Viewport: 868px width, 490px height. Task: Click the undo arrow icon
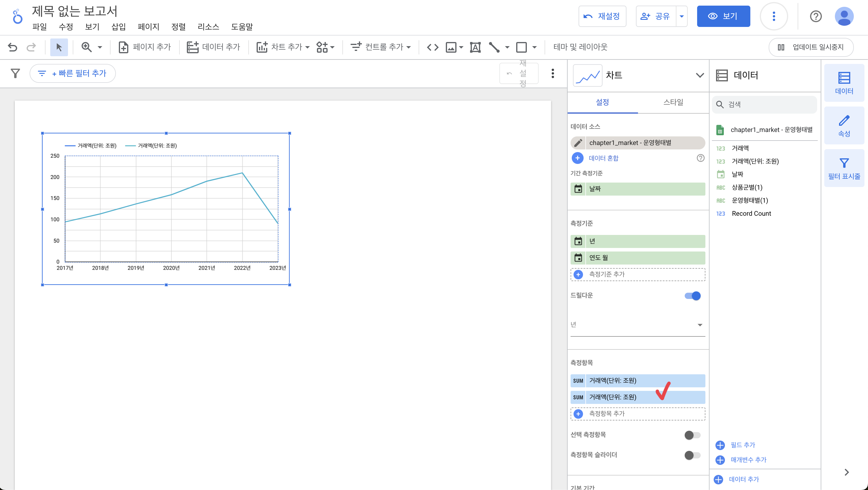12,47
